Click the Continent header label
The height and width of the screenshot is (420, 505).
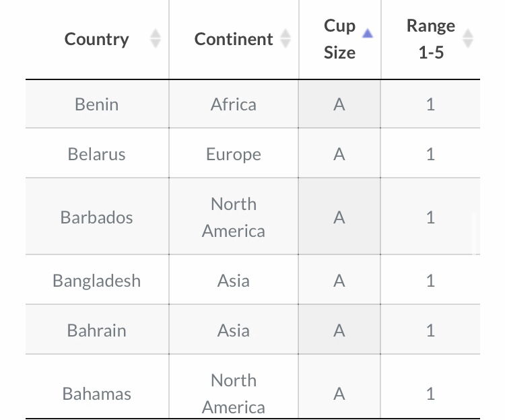pos(234,39)
